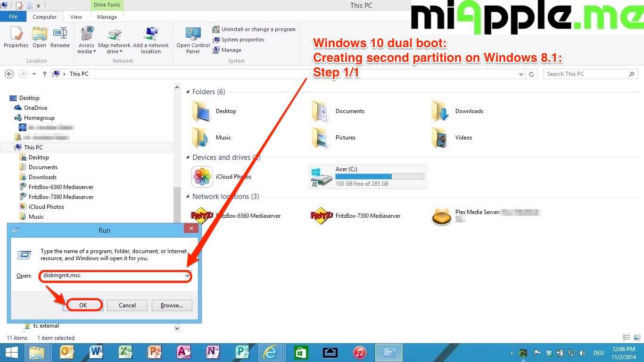Image resolution: width=644 pixels, height=362 pixels.
Task: Click the Rename icon in the ribbon
Action: click(x=60, y=37)
